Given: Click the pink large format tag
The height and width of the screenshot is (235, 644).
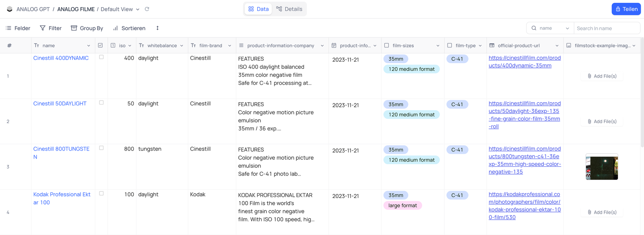Looking at the screenshot, I should pos(402,205).
